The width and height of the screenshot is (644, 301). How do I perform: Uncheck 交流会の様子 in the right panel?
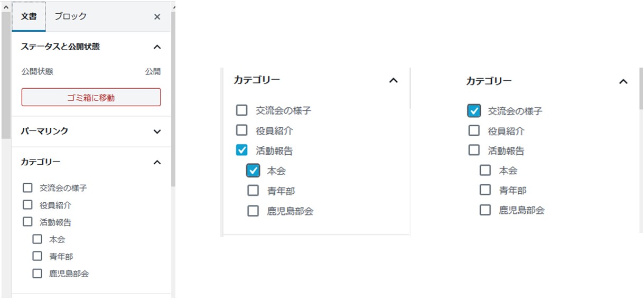click(x=474, y=111)
